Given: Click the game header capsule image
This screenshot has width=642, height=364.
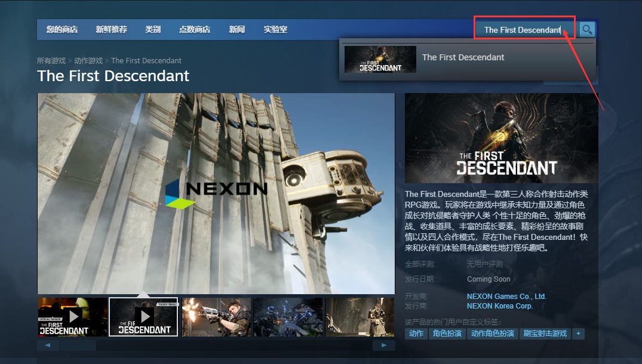Looking at the screenshot, I should (501, 138).
